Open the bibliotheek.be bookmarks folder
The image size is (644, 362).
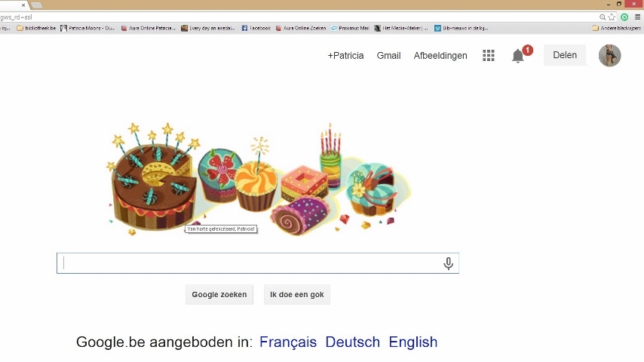point(36,28)
